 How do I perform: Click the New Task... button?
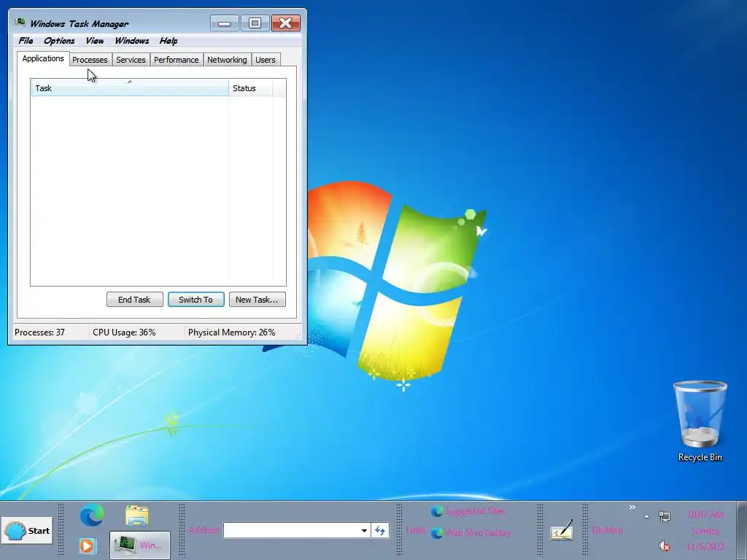(258, 300)
